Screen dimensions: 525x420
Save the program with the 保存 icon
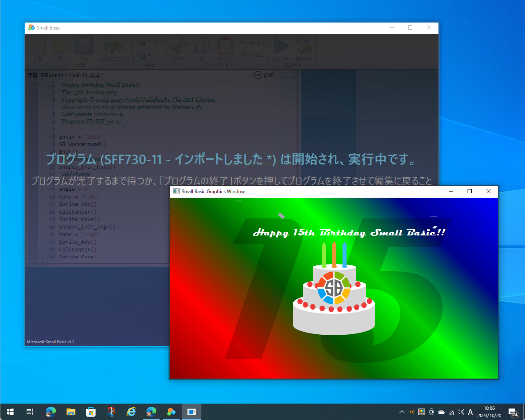(x=84, y=46)
